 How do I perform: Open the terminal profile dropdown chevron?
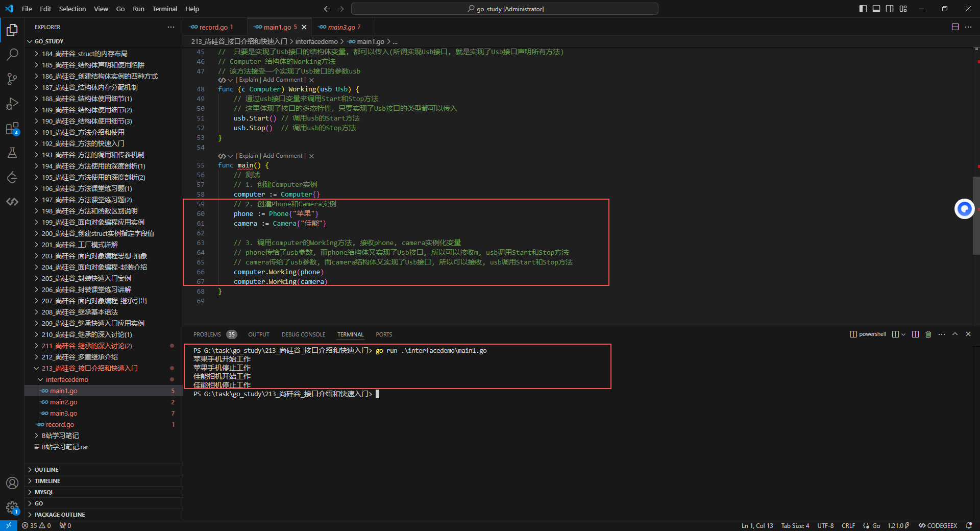pyautogui.click(x=903, y=334)
